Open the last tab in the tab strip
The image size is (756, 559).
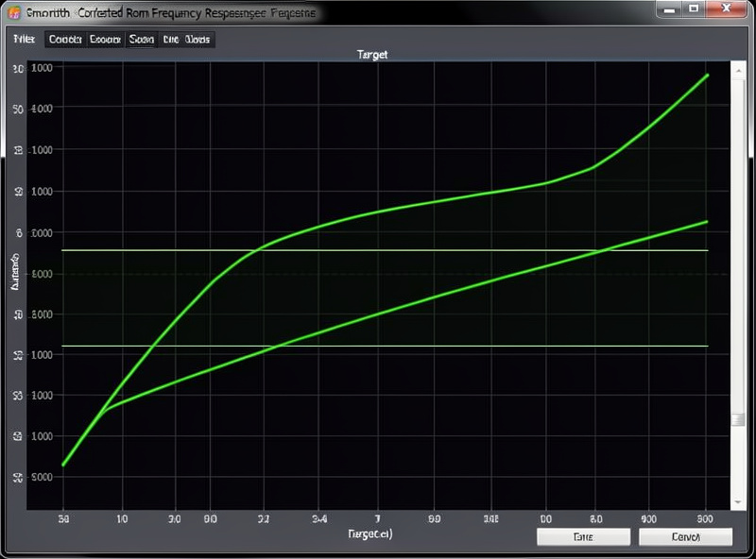click(x=198, y=39)
